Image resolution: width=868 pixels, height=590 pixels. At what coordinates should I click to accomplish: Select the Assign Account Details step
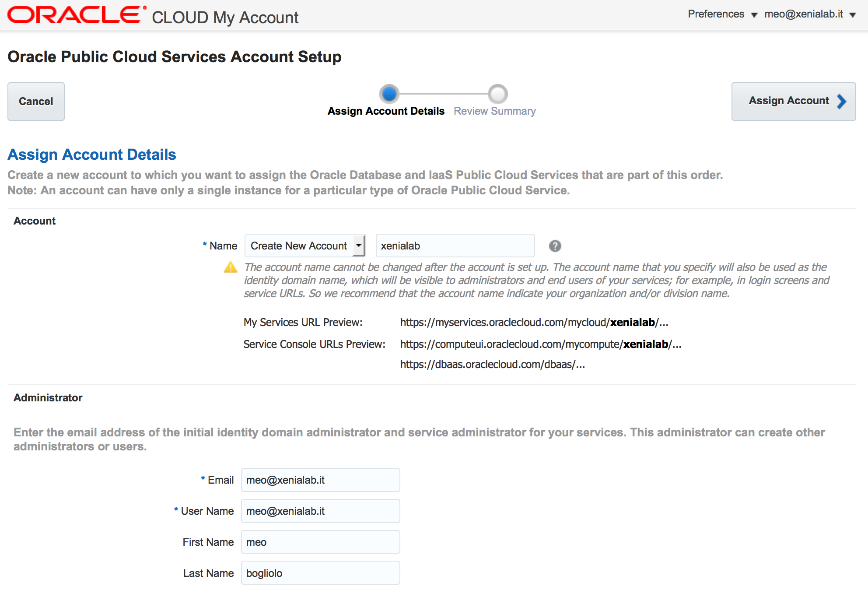[386, 111]
